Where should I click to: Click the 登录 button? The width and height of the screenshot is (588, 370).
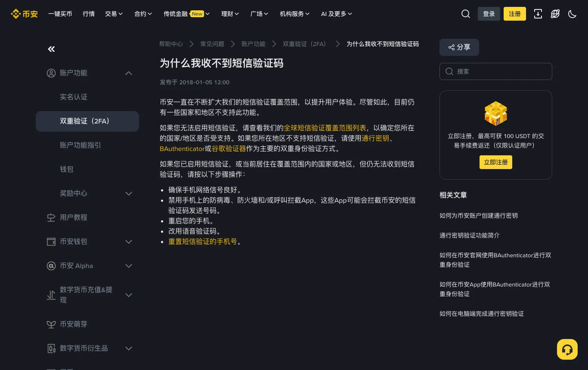coord(489,14)
